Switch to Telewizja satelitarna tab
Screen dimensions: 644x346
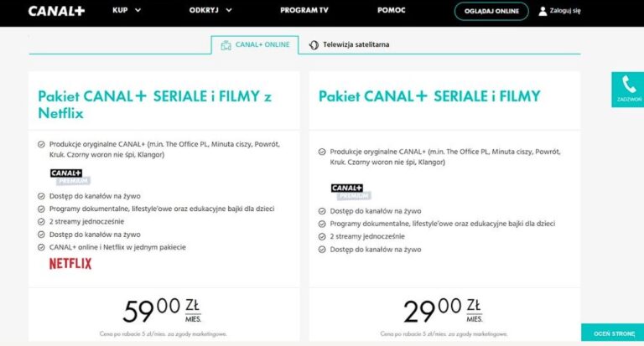[356, 45]
